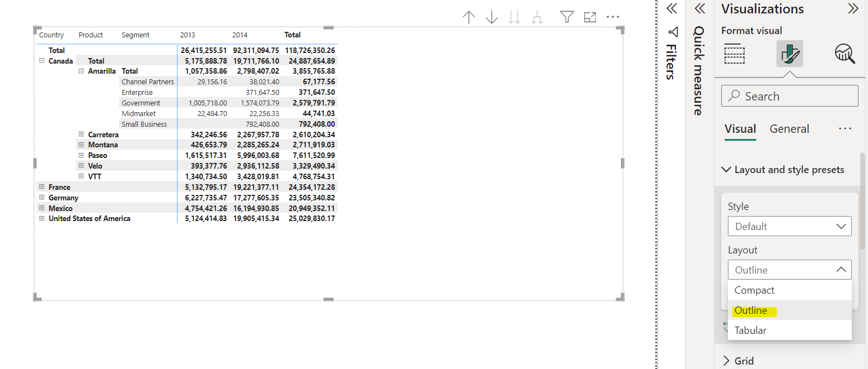The image size is (868, 369).
Task: Click the 1,005,718.00 Government value
Action: 208,103
